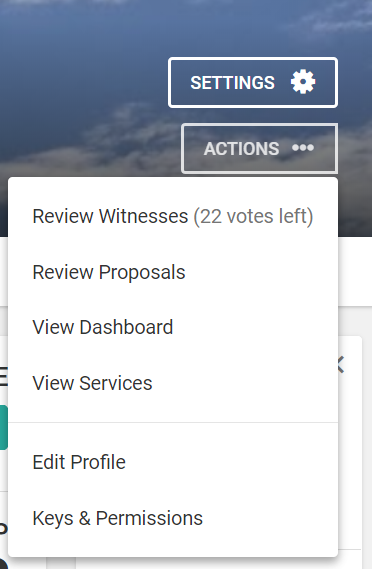Close the panel with the X icon
This screenshot has height=569, width=372.
click(340, 365)
